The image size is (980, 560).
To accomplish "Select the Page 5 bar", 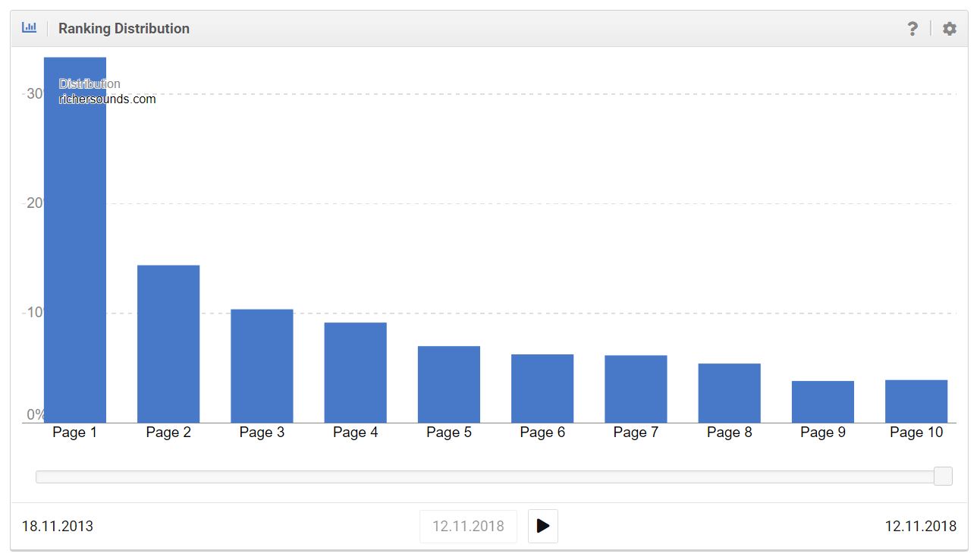I will pos(449,384).
